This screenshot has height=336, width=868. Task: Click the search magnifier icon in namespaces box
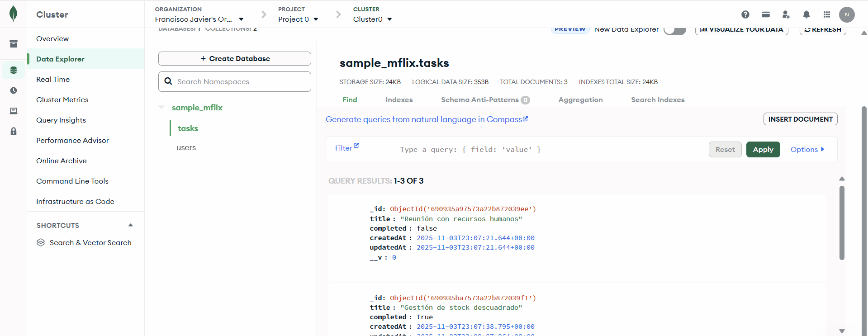click(168, 81)
